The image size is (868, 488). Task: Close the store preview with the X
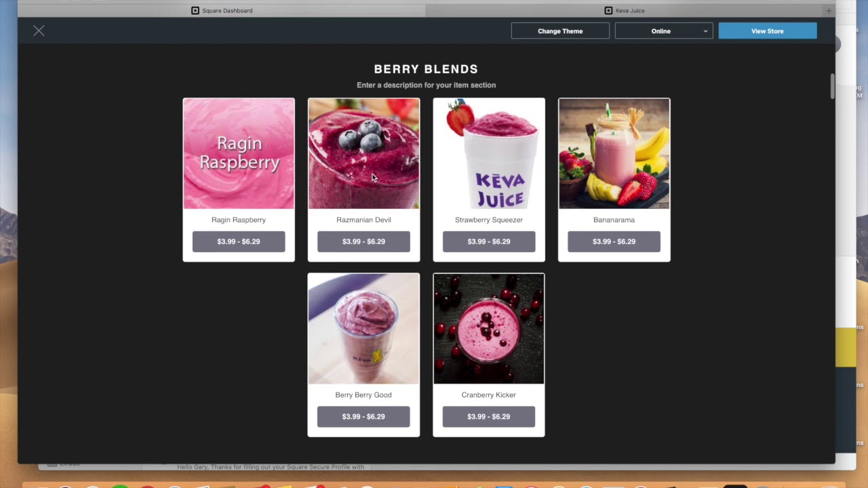pyautogui.click(x=39, y=30)
